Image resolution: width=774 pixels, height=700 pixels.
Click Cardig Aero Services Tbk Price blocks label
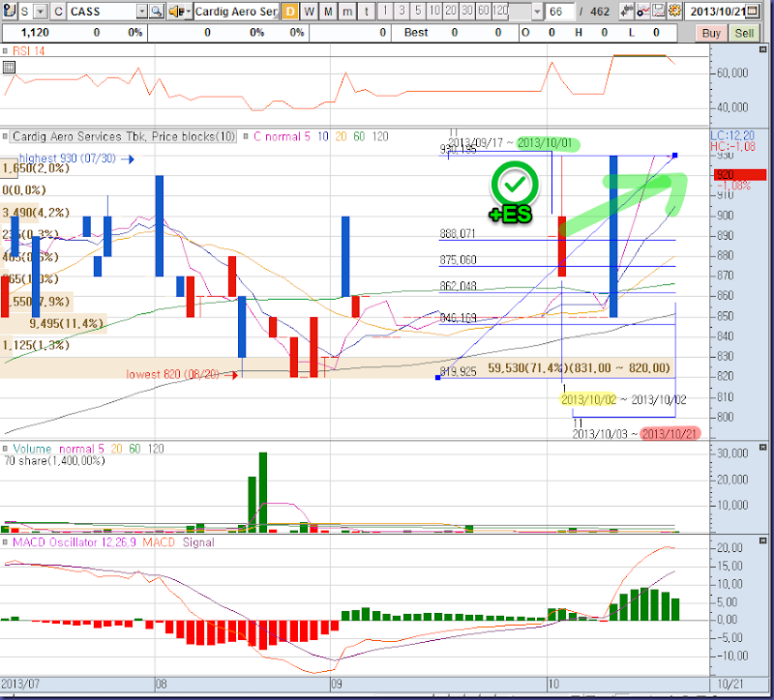point(124,136)
